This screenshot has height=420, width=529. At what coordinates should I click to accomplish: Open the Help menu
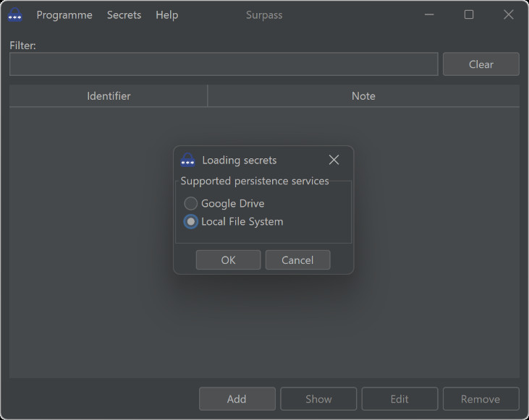[x=166, y=15]
